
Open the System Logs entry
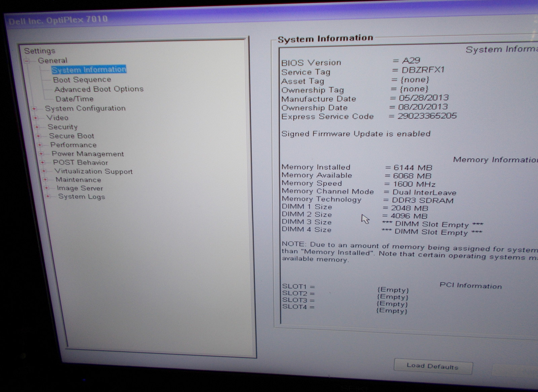(81, 197)
